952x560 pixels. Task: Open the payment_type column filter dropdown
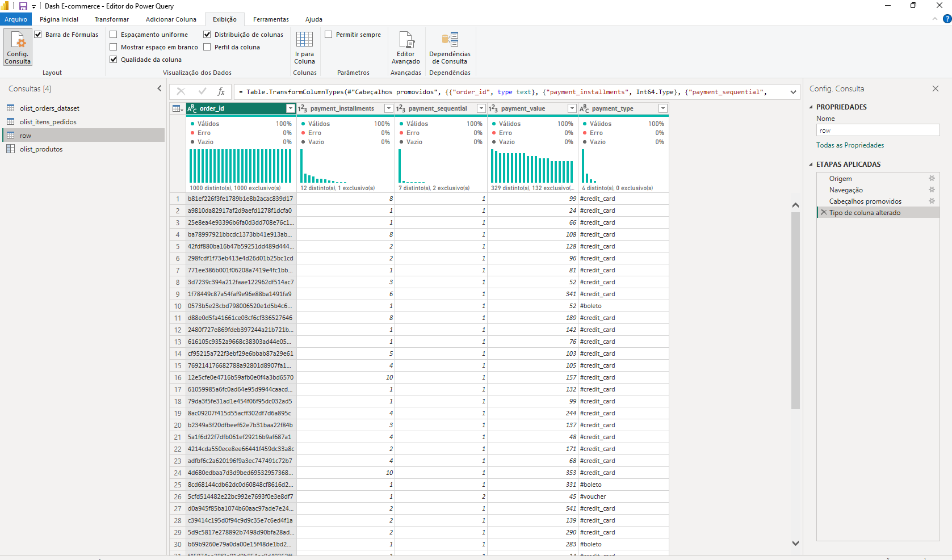click(662, 108)
